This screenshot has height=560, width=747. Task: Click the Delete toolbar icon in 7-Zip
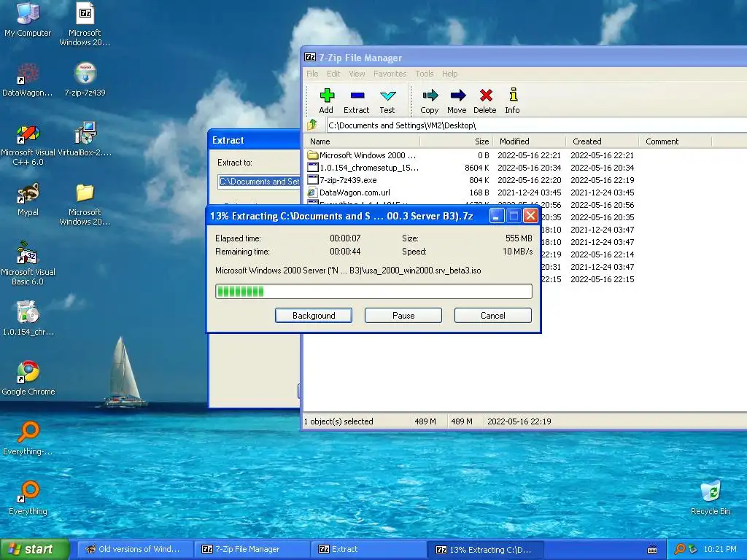pyautogui.click(x=485, y=101)
